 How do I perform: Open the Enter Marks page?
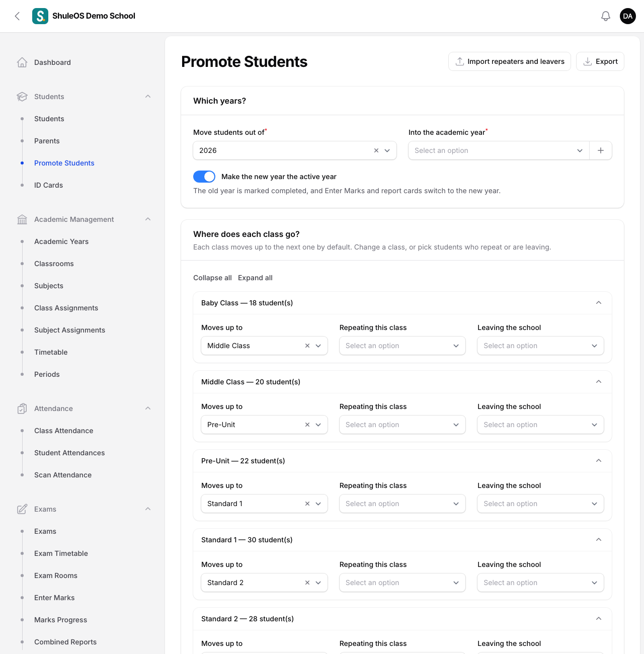pos(54,598)
